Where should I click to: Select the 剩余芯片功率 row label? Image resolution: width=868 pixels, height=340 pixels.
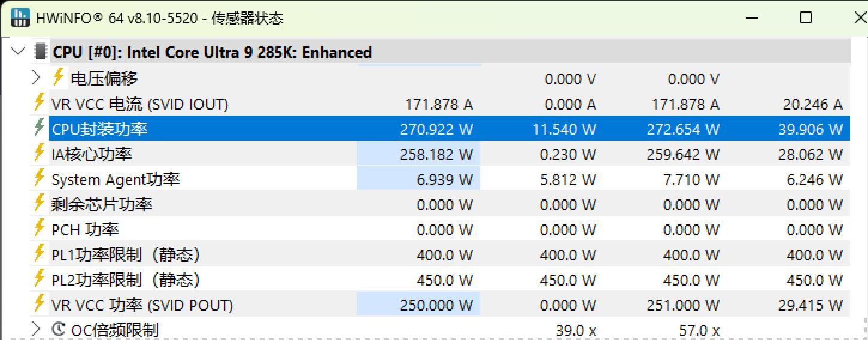point(102,205)
